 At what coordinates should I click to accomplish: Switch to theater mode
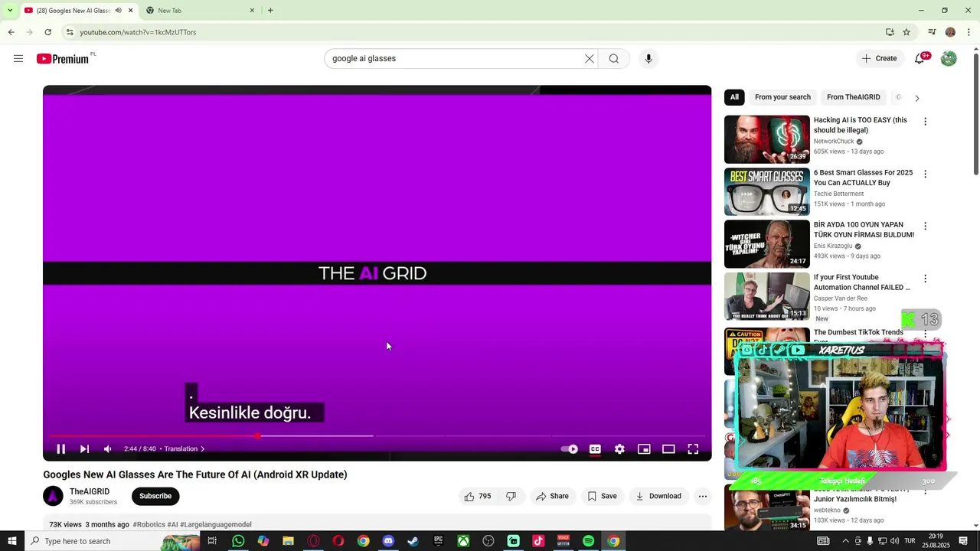pos(668,449)
